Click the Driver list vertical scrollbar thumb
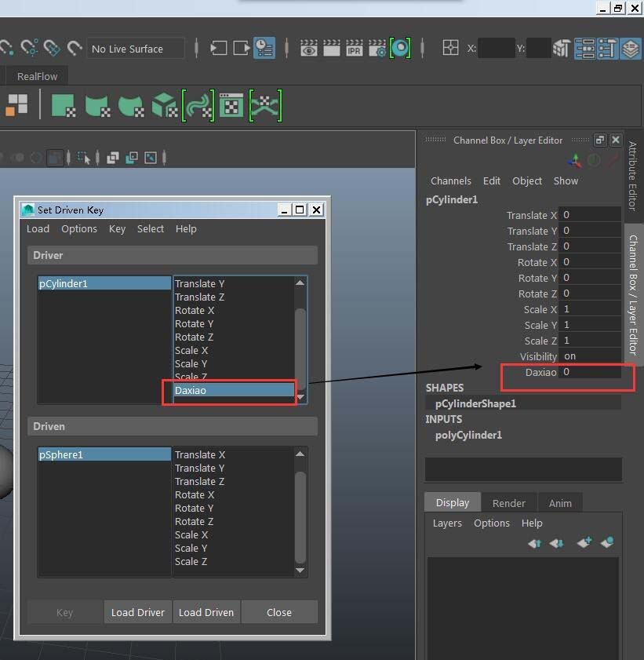Viewport: 644px width, 660px height. pyautogui.click(x=300, y=348)
